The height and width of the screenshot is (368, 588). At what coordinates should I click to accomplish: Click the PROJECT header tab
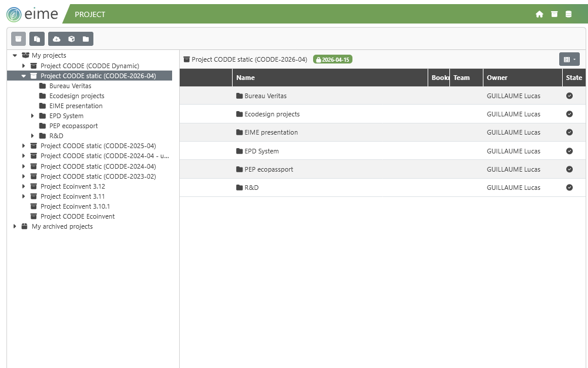tap(90, 14)
